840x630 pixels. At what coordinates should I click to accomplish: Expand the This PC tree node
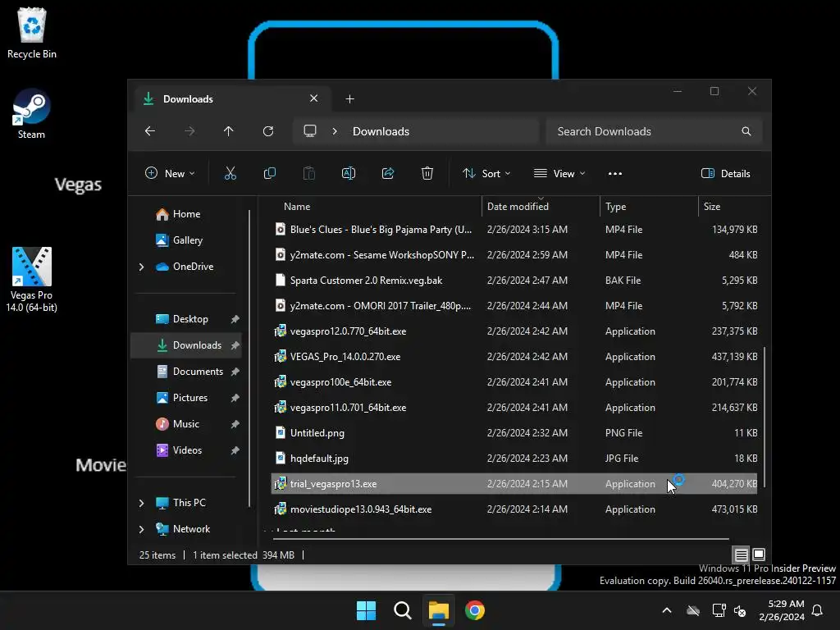pyautogui.click(x=141, y=503)
